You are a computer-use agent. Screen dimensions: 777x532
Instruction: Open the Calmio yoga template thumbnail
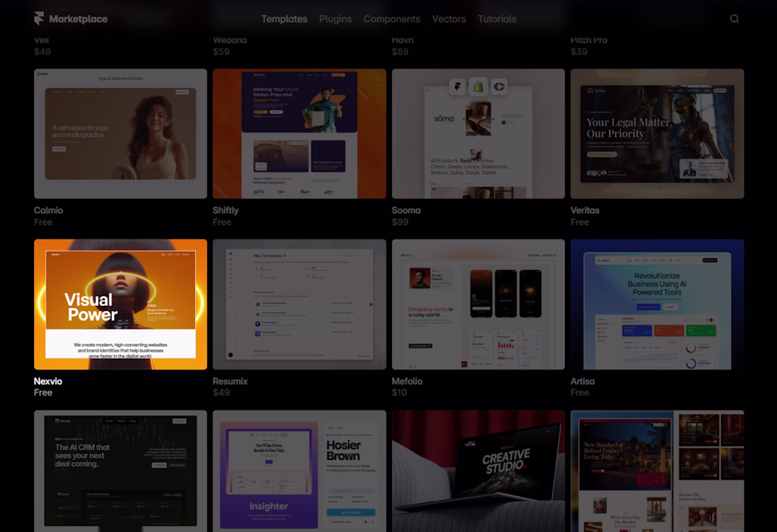tap(120, 134)
